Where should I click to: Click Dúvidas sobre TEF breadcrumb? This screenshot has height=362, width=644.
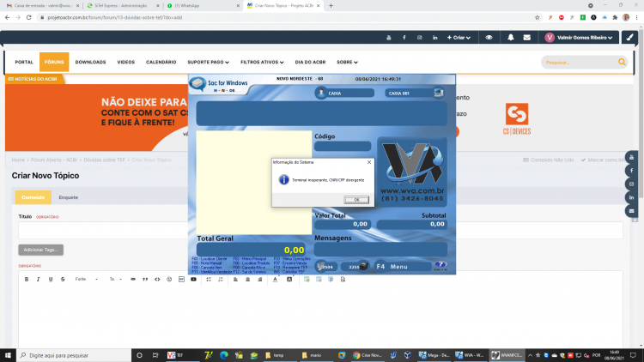point(104,160)
